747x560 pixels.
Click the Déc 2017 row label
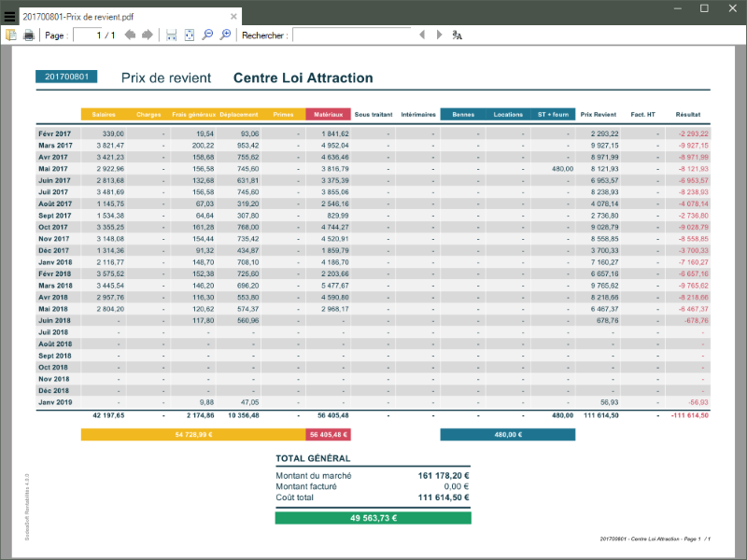point(53,250)
